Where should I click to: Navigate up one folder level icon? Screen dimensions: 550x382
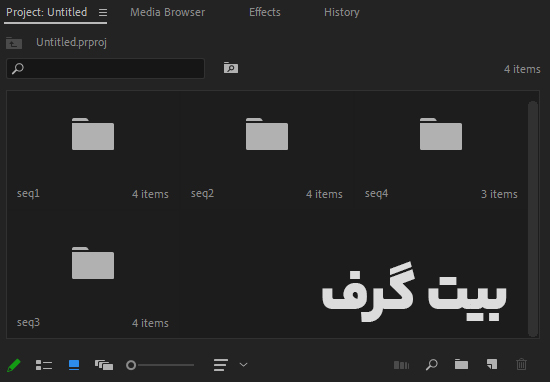tap(14, 43)
